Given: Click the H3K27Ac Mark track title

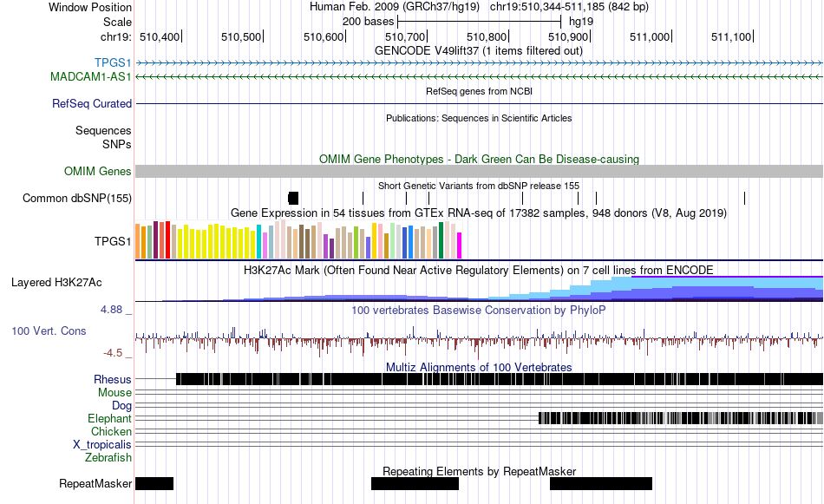Looking at the screenshot, I should pyautogui.click(x=479, y=270).
